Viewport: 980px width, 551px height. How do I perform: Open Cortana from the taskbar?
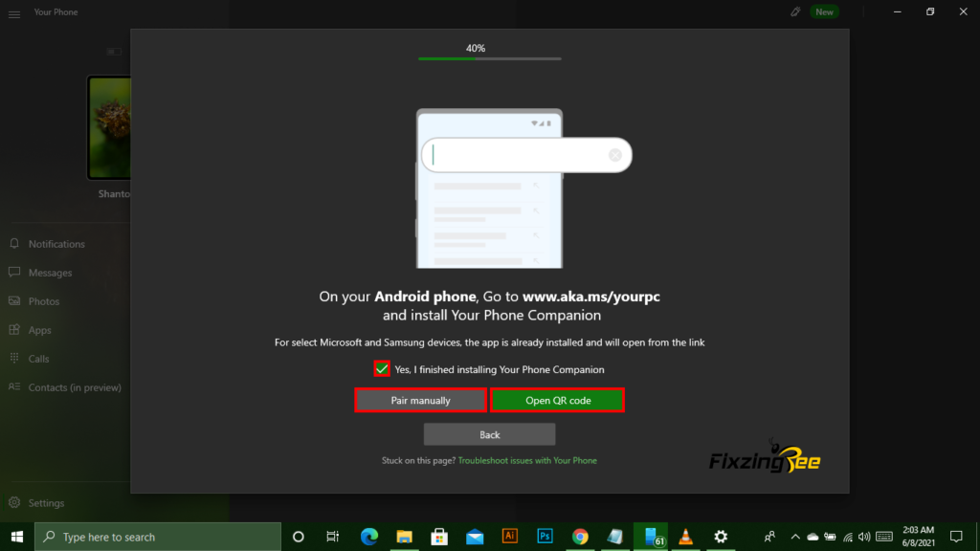point(299,537)
